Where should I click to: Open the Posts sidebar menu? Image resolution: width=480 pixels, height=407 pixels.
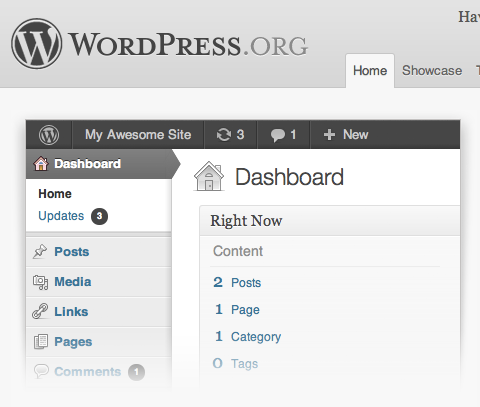[99, 252]
